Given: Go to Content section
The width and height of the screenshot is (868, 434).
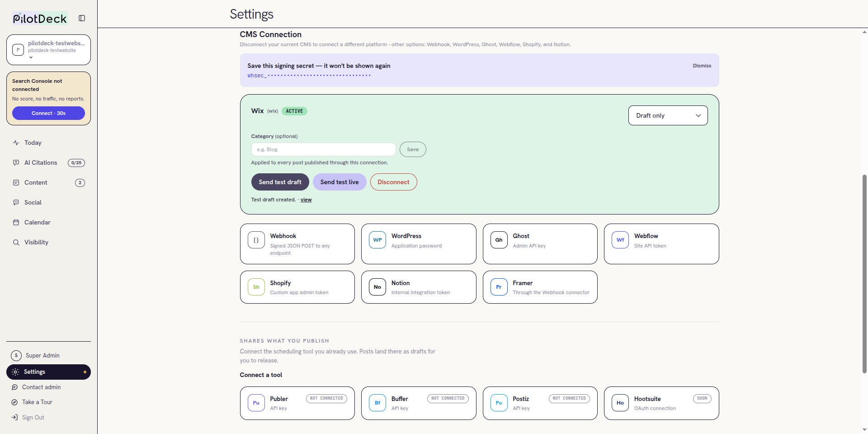Looking at the screenshot, I should point(48,182).
